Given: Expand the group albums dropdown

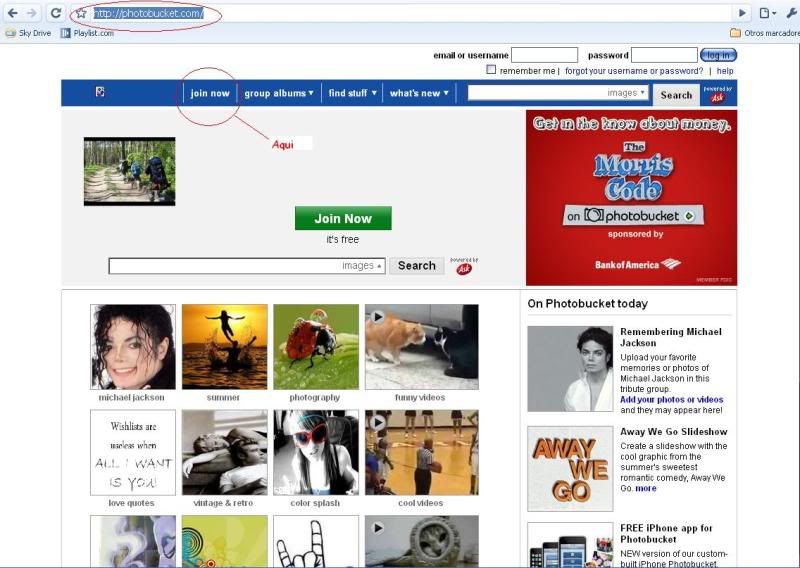Looking at the screenshot, I should point(279,93).
